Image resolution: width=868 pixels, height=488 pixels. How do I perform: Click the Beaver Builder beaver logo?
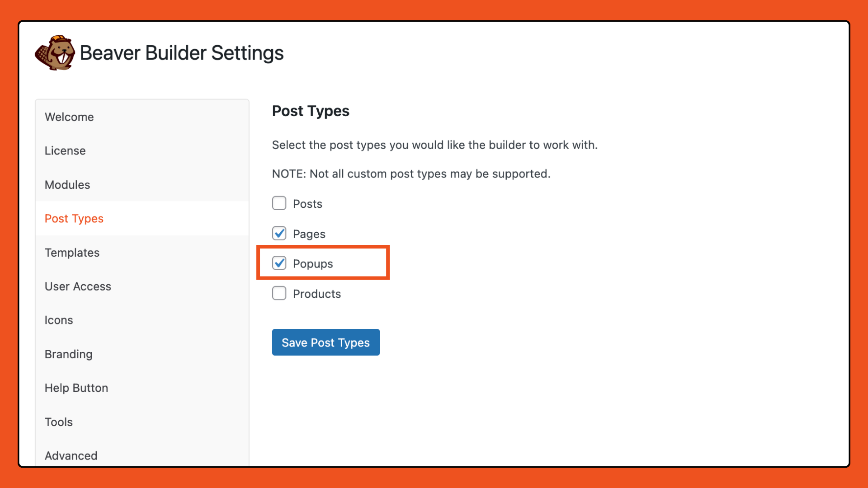(x=55, y=53)
